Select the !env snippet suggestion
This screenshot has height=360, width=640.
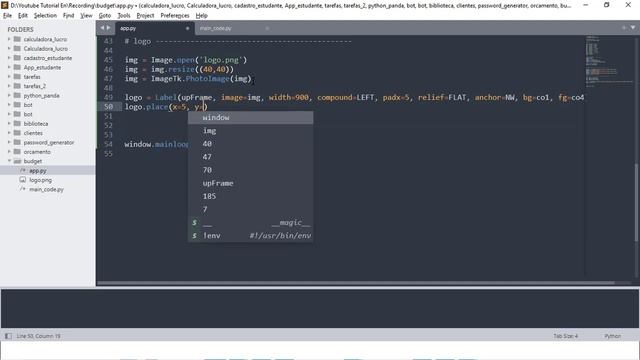click(251, 236)
